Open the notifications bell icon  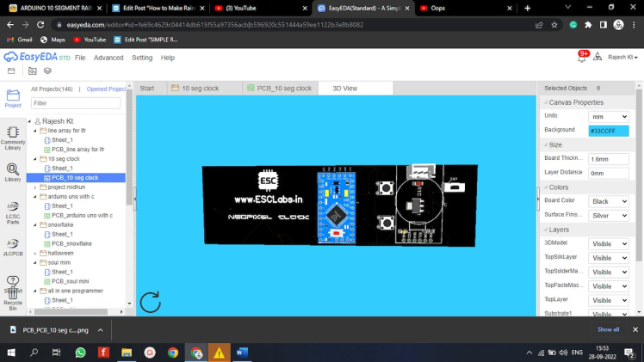tap(582, 57)
